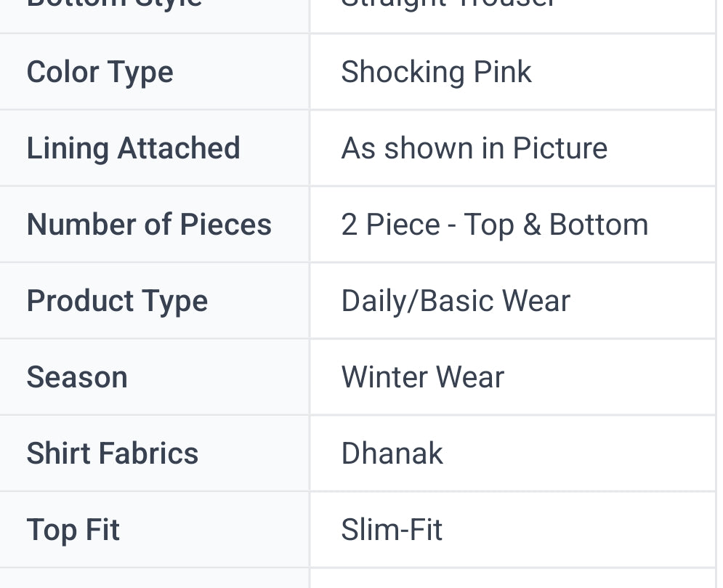Select the 'Dhanak' fabric value
The image size is (723, 588).
[x=392, y=454]
